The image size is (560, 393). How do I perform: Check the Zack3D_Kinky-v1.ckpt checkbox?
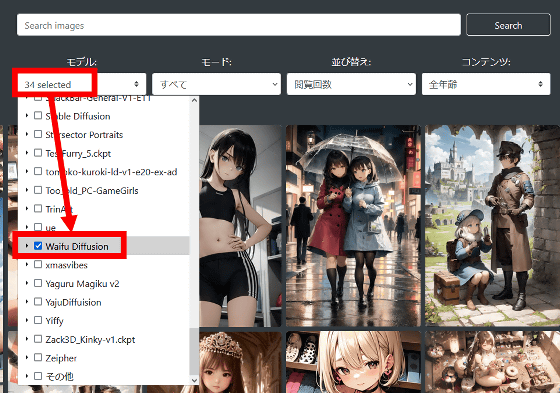pos(38,339)
